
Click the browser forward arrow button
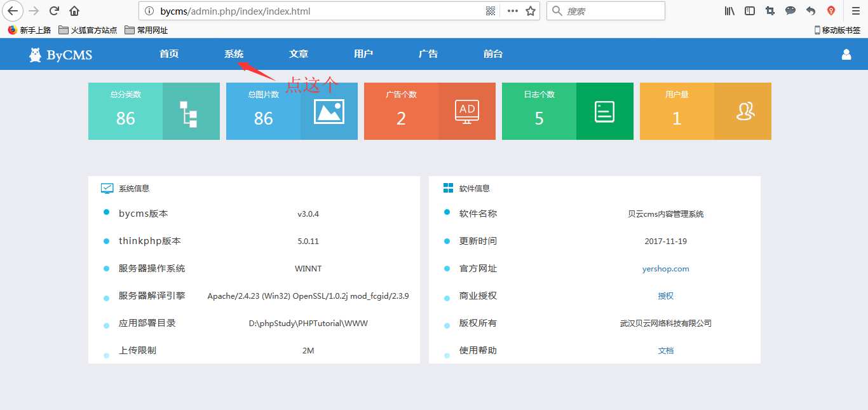34,11
